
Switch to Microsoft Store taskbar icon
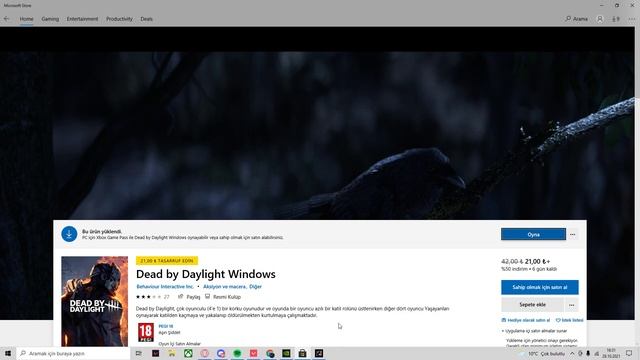click(x=302, y=353)
